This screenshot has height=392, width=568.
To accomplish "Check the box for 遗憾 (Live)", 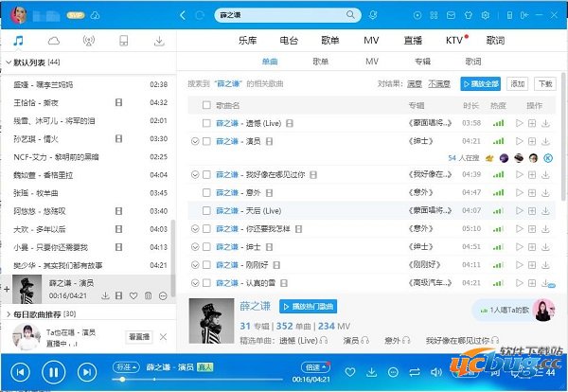I will [x=206, y=123].
